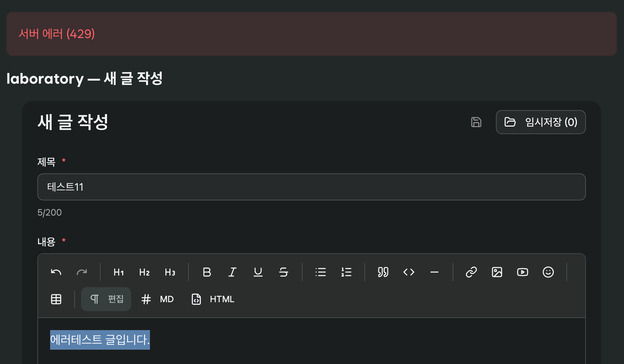624x364 pixels.
Task: Click the selected text 에러테스트 글입니다.
Action: pos(100,340)
